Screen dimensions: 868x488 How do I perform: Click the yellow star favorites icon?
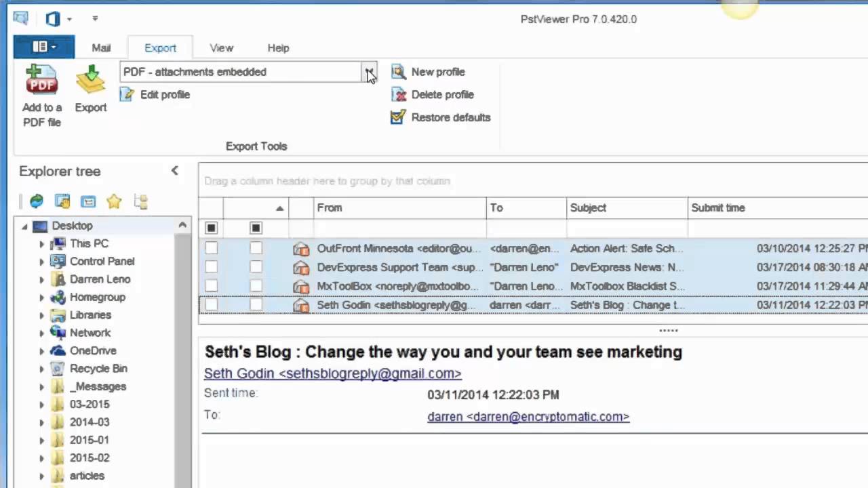[114, 201]
